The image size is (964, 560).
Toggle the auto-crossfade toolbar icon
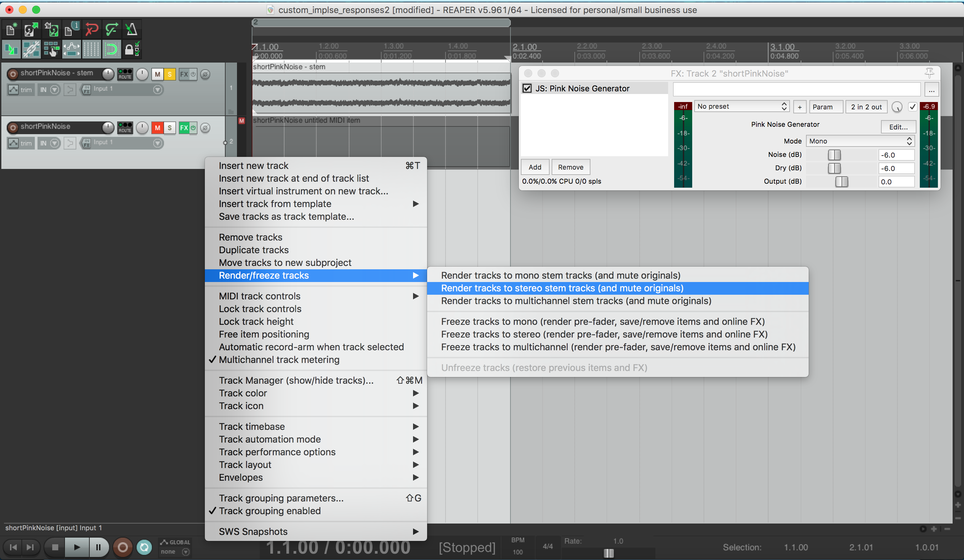tap(11, 49)
